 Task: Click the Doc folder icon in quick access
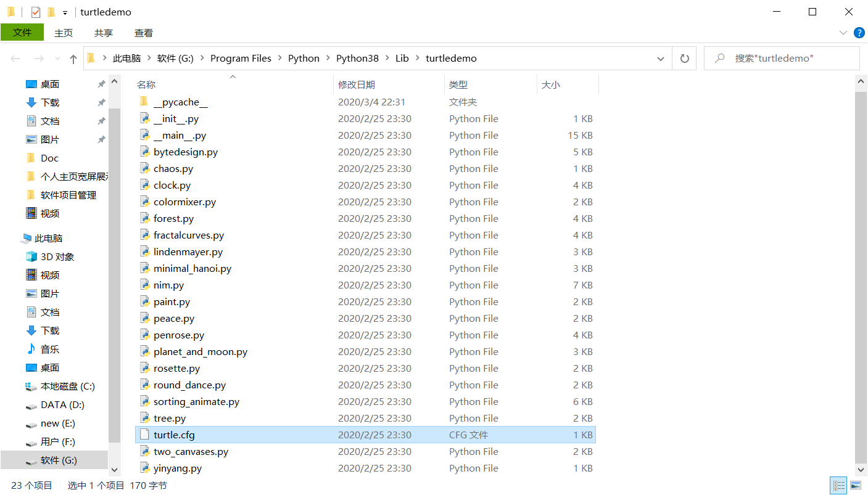[31, 158]
